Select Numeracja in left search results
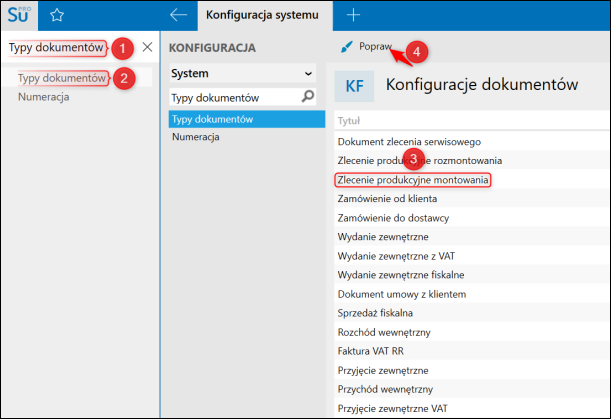The image size is (611, 419). (44, 97)
